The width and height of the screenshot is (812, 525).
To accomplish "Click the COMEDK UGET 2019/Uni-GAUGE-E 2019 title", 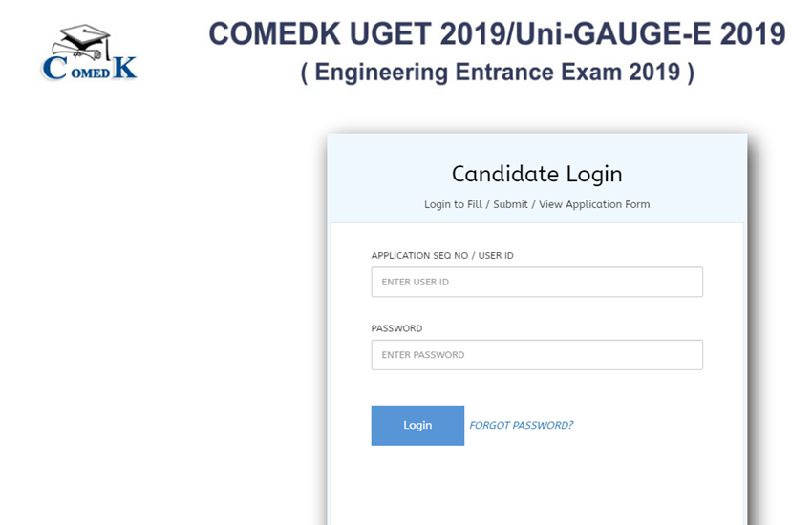I will click(x=497, y=34).
